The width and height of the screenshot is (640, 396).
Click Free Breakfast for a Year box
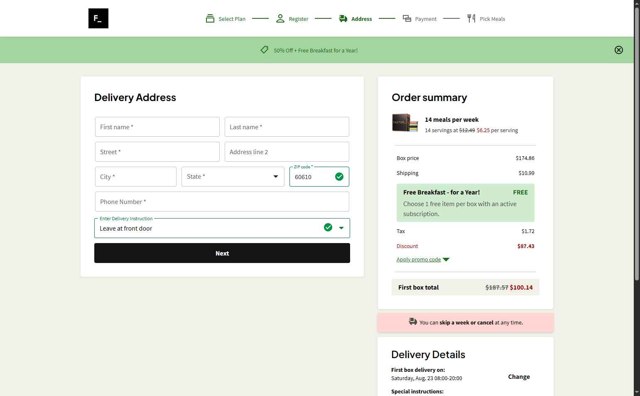[465, 202]
